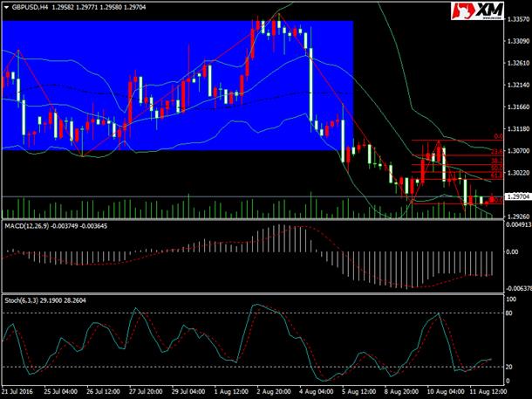This screenshot has height=399, width=532.
Task: Select the MACD(12,26,9) indicator label
Action: click(x=27, y=226)
